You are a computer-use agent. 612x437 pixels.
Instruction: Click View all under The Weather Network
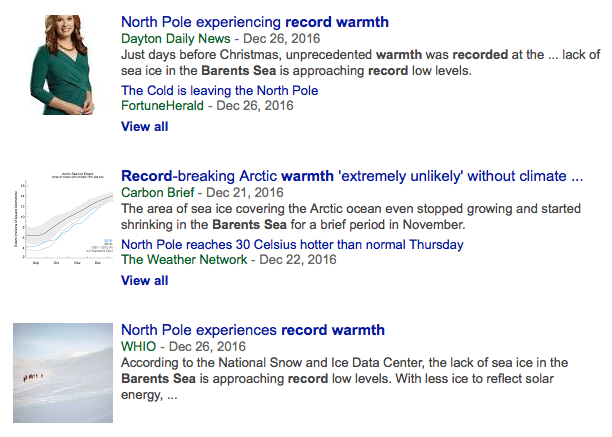(x=145, y=281)
